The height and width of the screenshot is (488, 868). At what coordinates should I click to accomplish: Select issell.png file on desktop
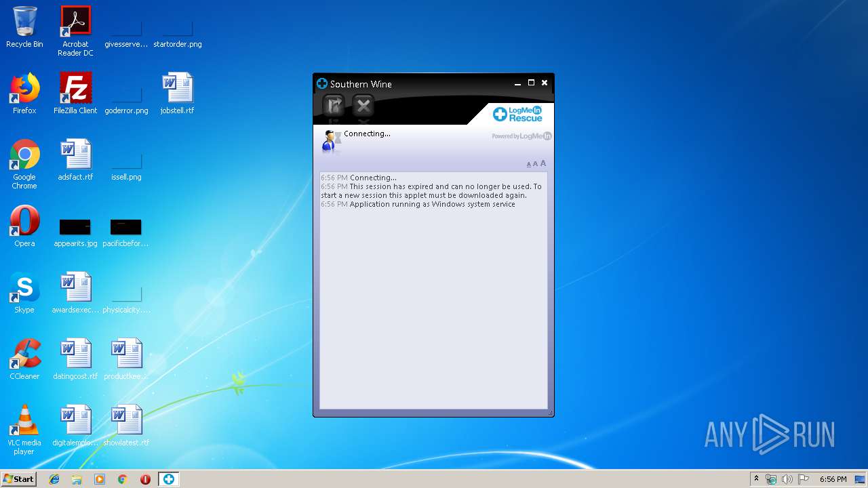pyautogui.click(x=126, y=167)
